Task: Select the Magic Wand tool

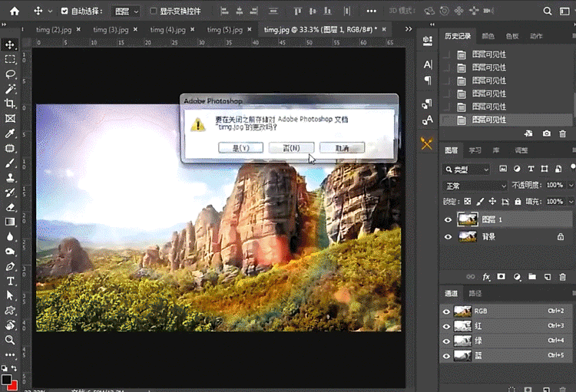Action: coord(10,89)
